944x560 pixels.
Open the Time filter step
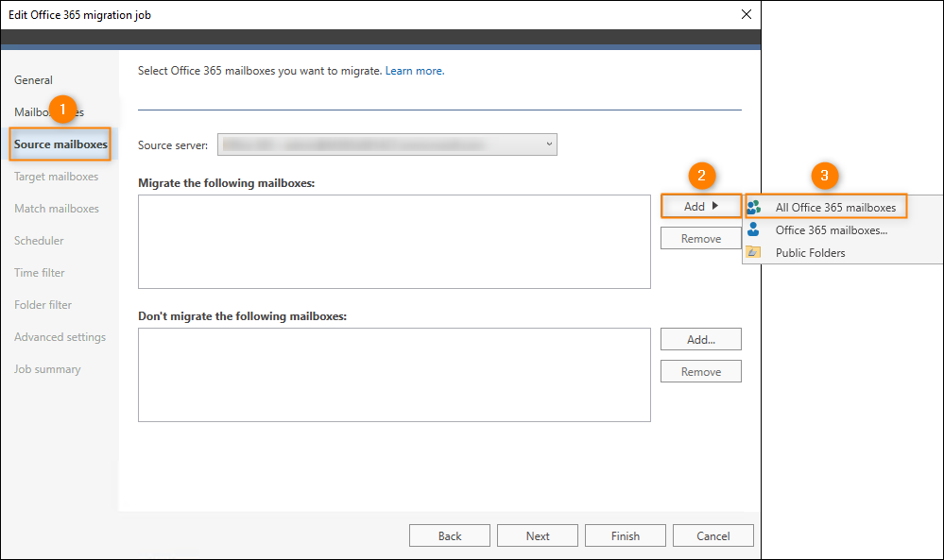pyautogui.click(x=40, y=273)
